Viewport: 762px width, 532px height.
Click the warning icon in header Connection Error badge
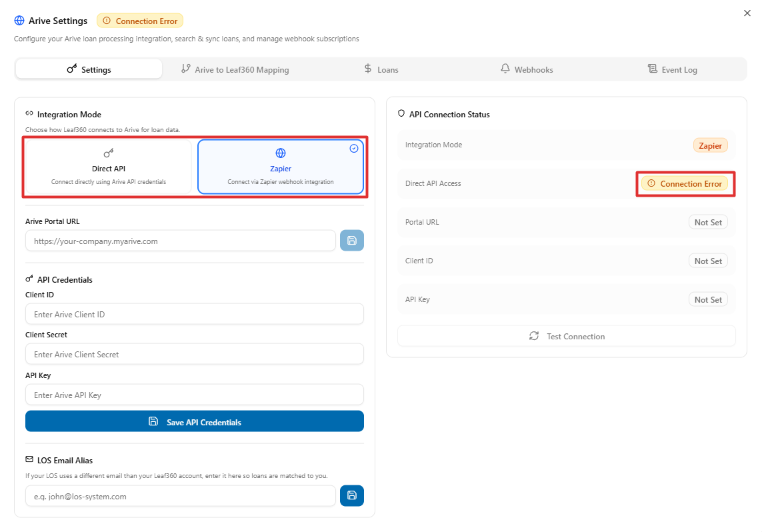(107, 21)
